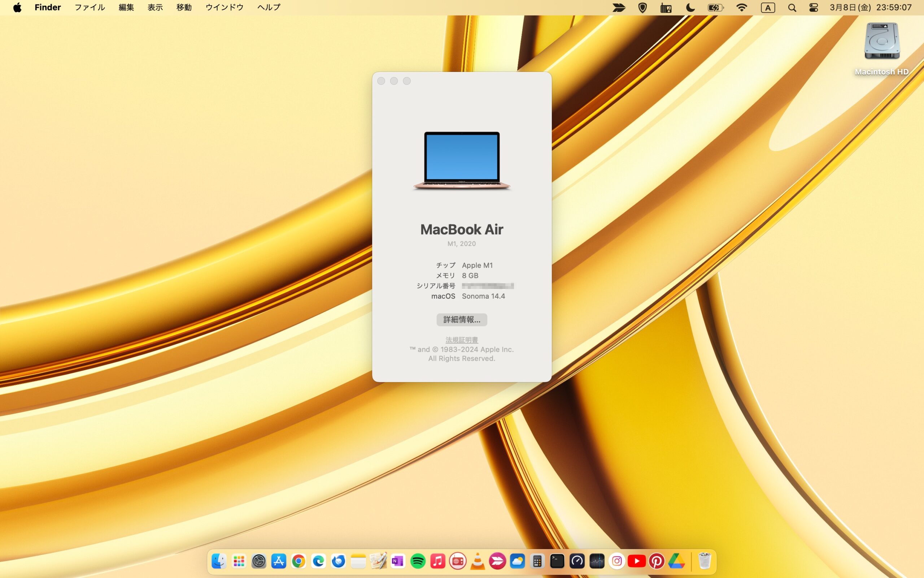Image resolution: width=924 pixels, height=578 pixels.
Task: Launch the App Store from the Dock
Action: 279,561
